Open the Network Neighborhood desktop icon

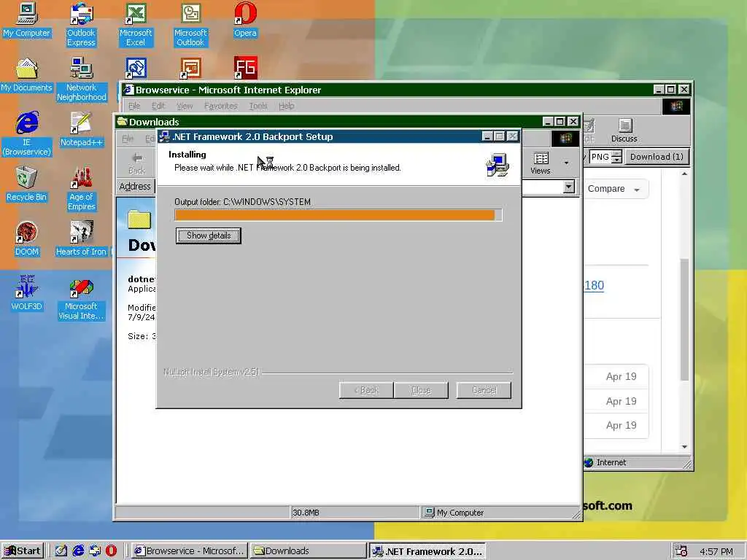tap(82, 79)
